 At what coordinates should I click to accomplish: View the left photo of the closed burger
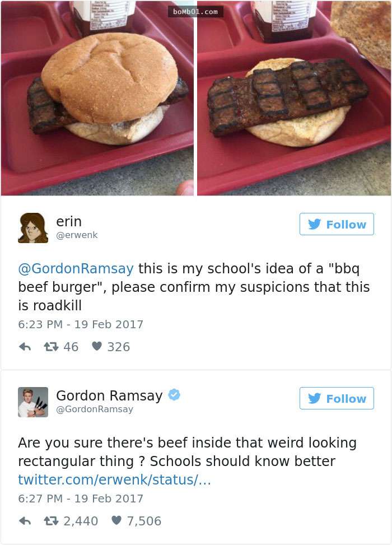coord(97,98)
